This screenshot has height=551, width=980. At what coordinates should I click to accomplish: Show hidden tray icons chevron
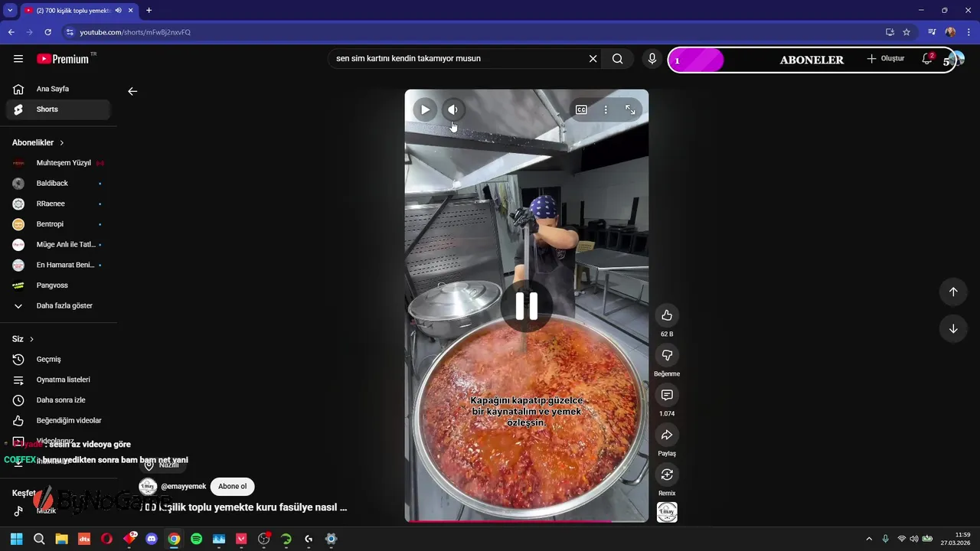pos(869,539)
